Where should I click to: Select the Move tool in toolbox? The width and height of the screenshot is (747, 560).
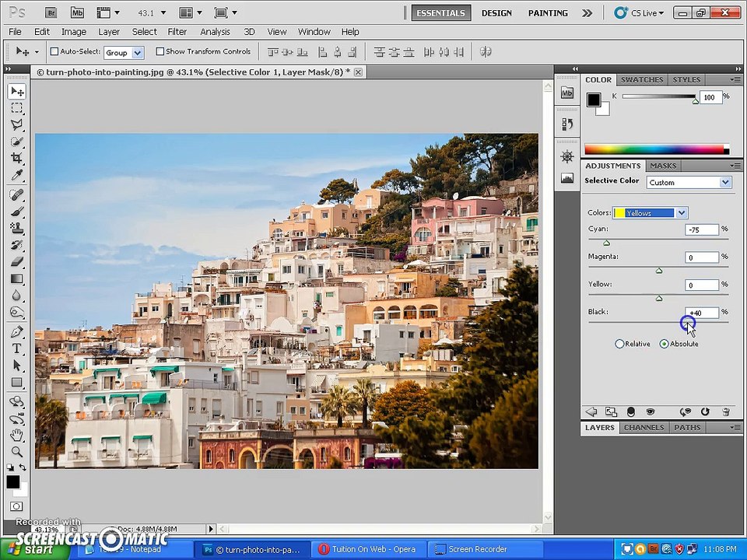tap(17, 91)
